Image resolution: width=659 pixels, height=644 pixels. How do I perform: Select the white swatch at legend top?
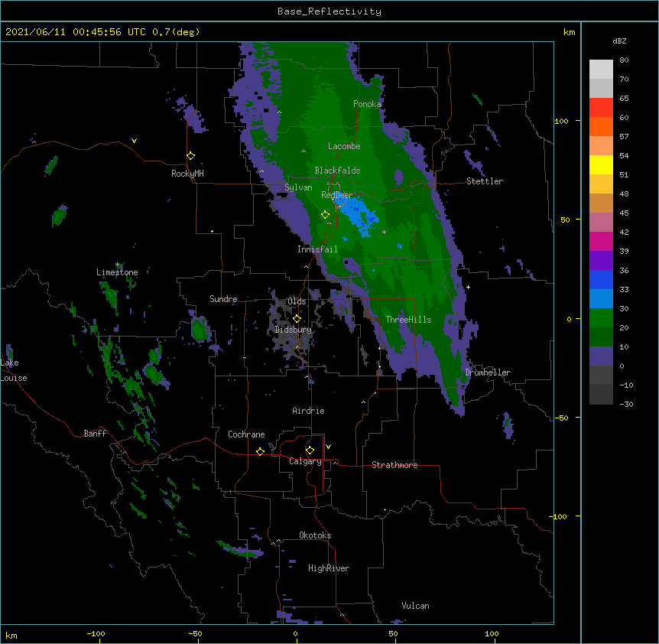click(x=601, y=70)
